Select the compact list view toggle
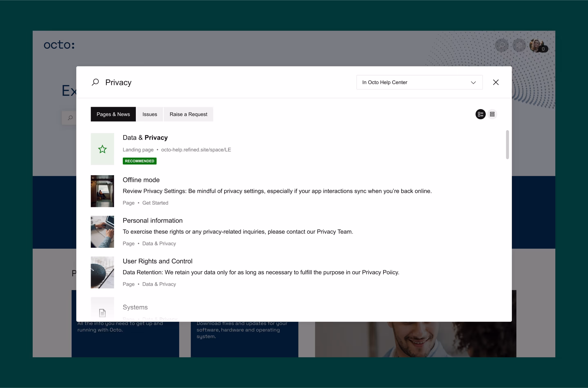The image size is (588, 388). pos(492,114)
